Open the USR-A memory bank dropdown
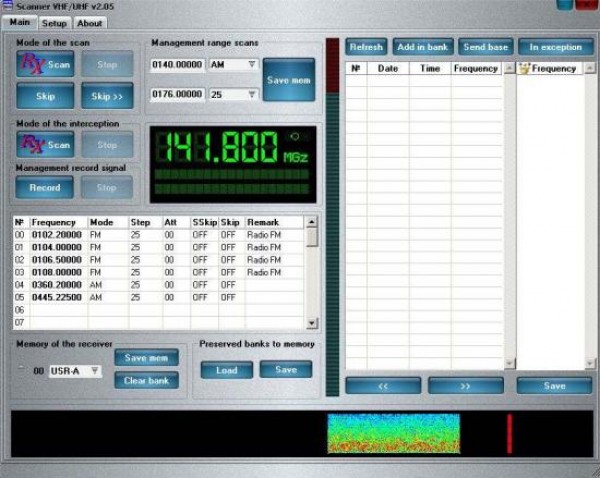The image size is (600, 478). coord(94,371)
